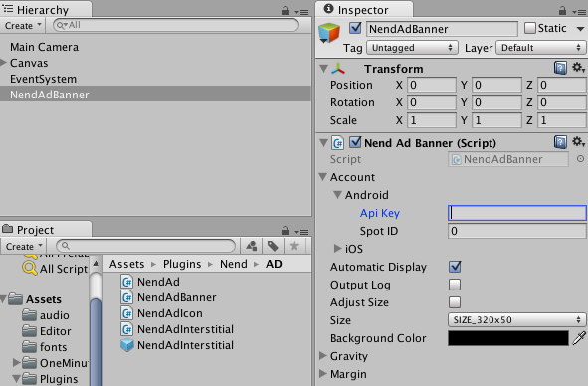Image resolution: width=588 pixels, height=386 pixels.
Task: Collapse the Transform component
Action: click(323, 69)
